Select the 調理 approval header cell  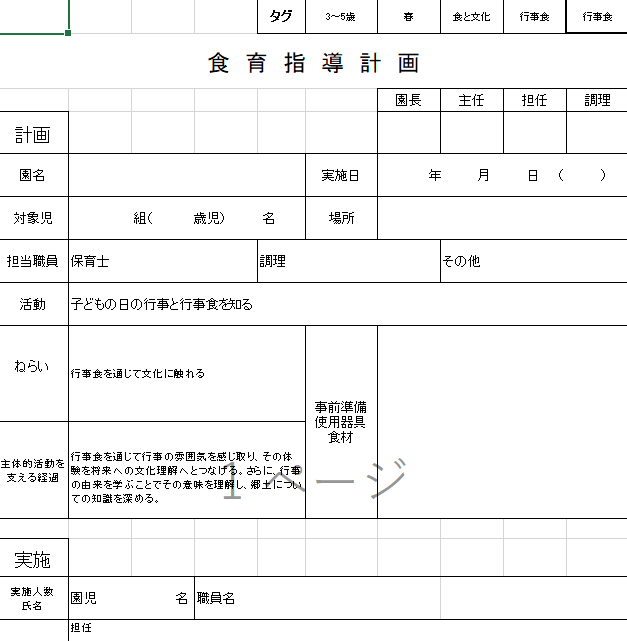597,100
